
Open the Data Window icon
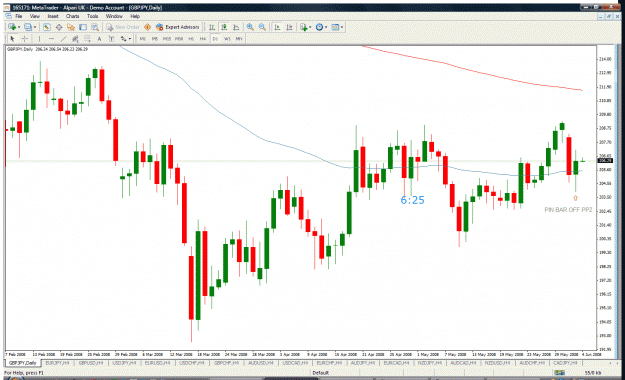[59, 27]
